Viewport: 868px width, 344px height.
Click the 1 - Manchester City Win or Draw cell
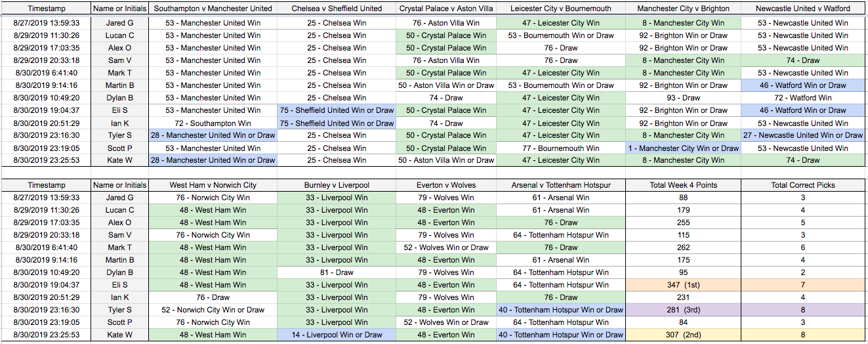pos(683,148)
